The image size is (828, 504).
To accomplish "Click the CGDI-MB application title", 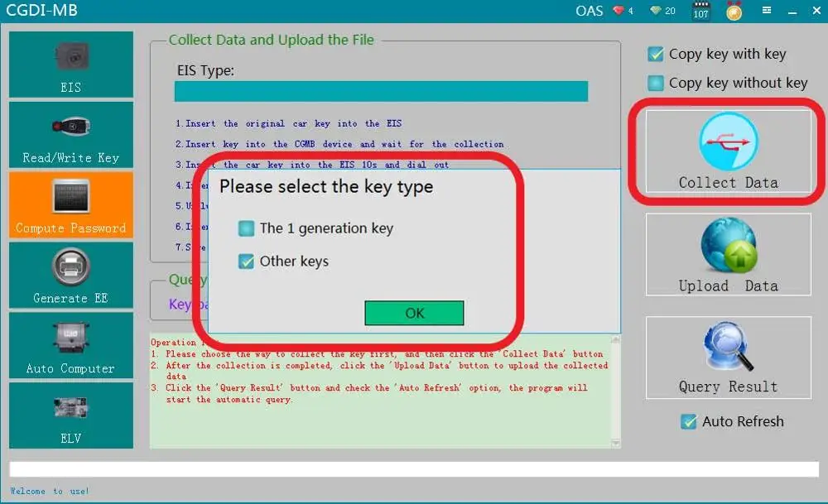I will (x=41, y=10).
